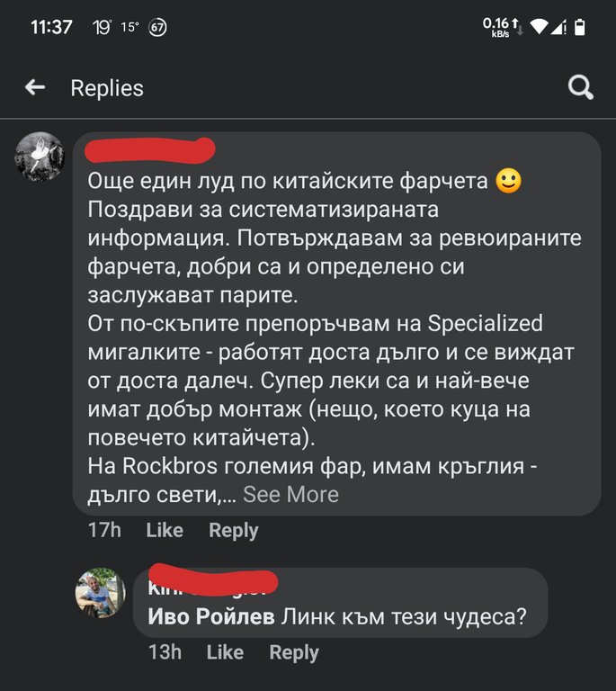The image size is (616, 691).
Task: Click the smiley emoji in the comment
Action: [x=508, y=181]
